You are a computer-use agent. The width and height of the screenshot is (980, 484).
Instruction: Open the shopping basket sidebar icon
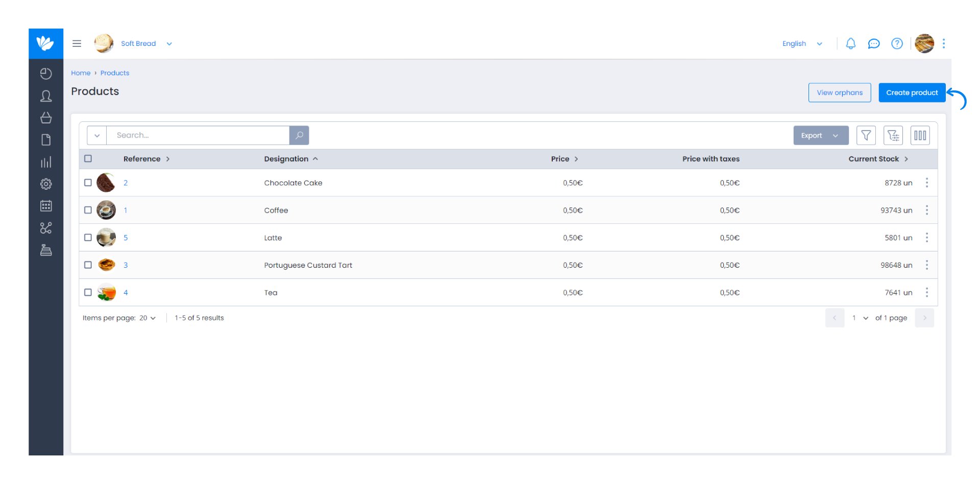(46, 118)
